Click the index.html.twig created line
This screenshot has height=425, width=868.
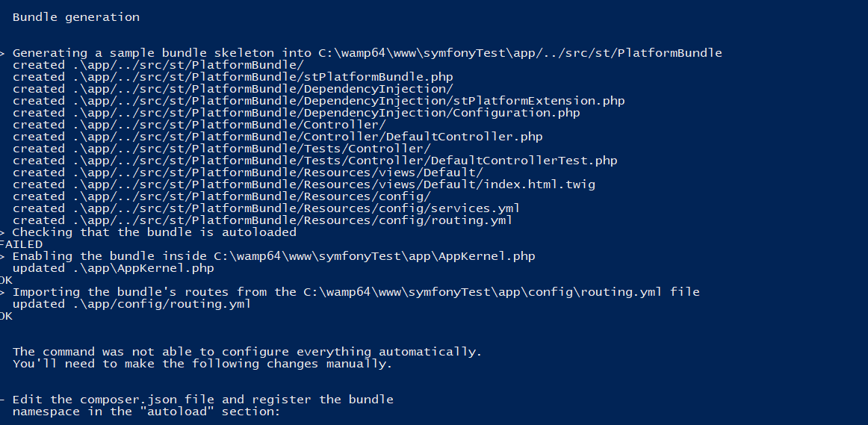pos(303,184)
